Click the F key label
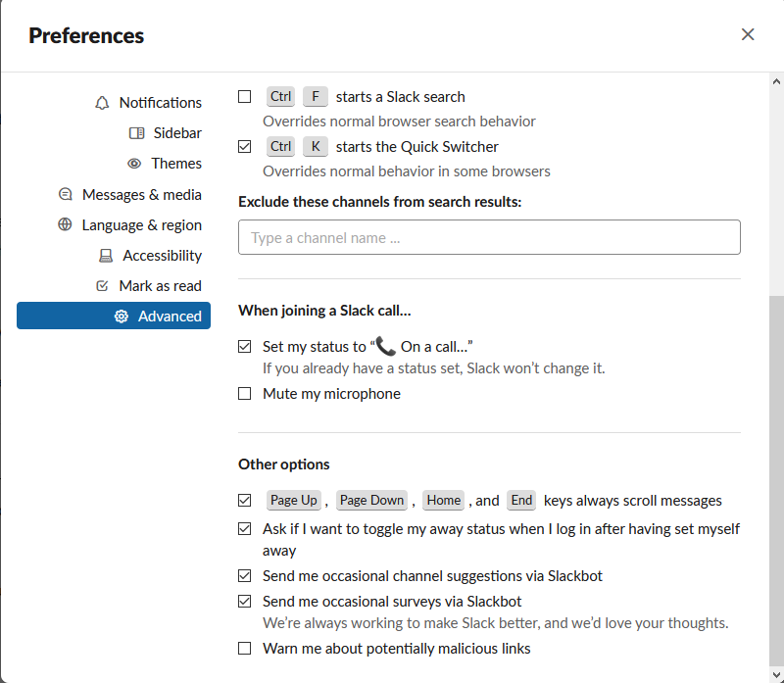Viewport: 784px width, 683px height. (316, 96)
